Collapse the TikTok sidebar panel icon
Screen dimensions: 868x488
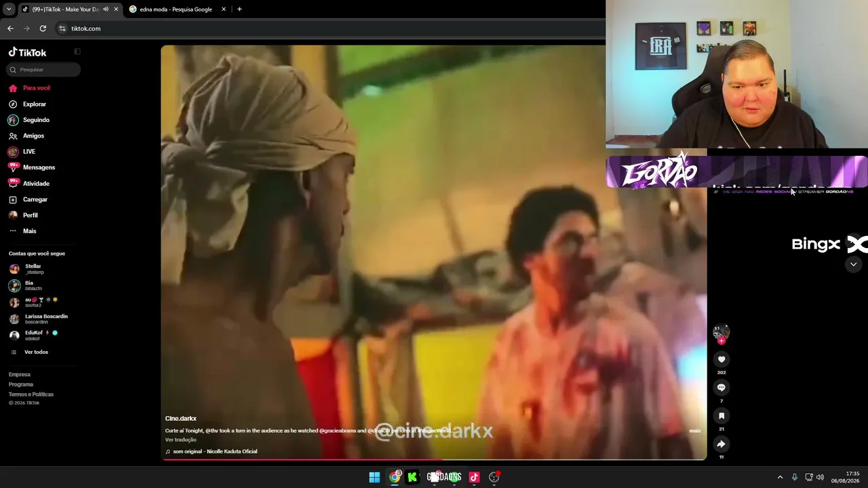click(77, 52)
